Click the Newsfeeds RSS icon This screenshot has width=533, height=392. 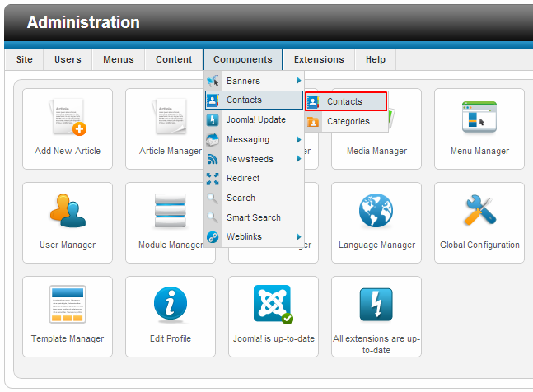[213, 159]
